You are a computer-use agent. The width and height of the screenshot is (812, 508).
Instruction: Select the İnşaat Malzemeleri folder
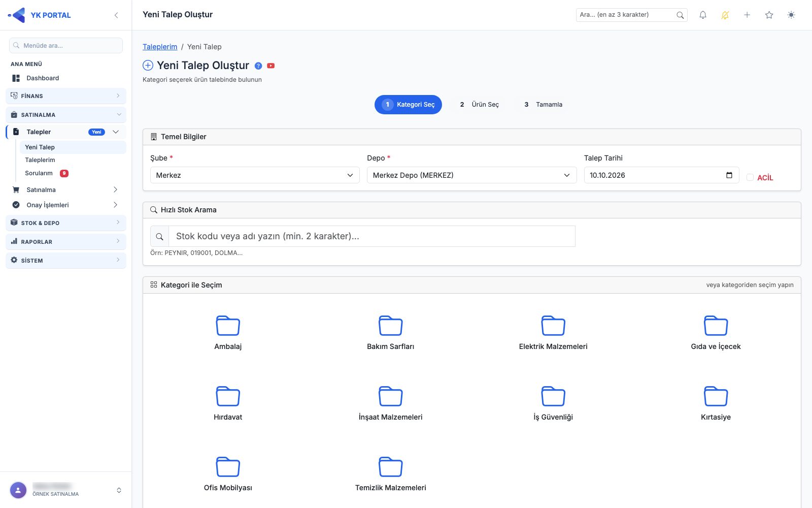pyautogui.click(x=391, y=403)
